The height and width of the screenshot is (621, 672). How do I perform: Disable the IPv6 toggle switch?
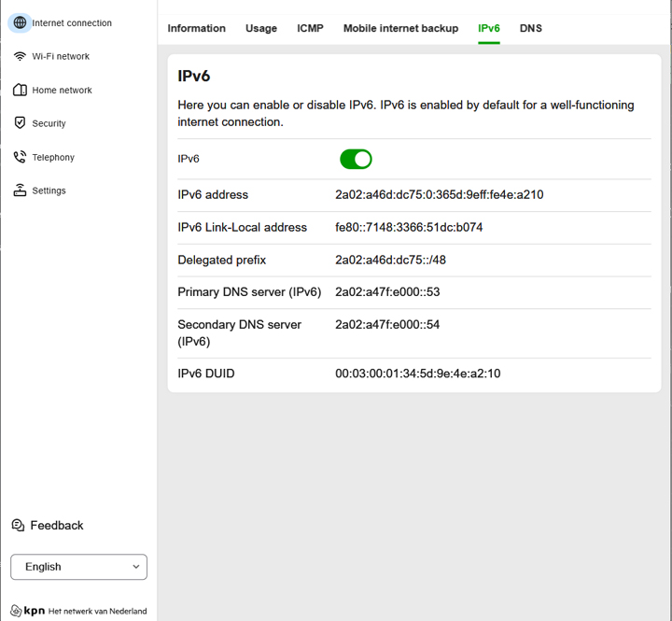tap(356, 159)
